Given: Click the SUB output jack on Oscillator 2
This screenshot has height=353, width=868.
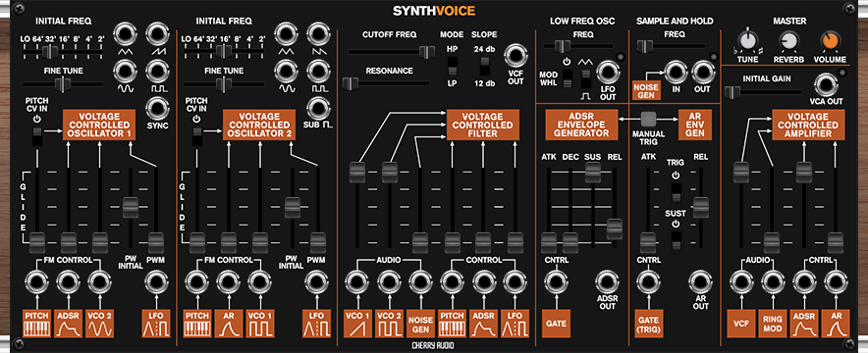Looking at the screenshot, I should click(318, 108).
